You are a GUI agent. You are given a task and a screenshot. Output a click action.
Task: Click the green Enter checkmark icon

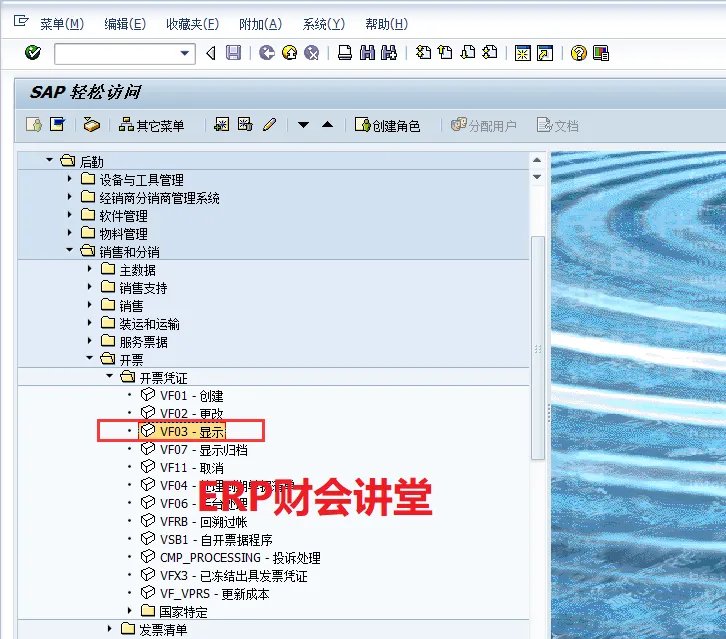point(33,53)
